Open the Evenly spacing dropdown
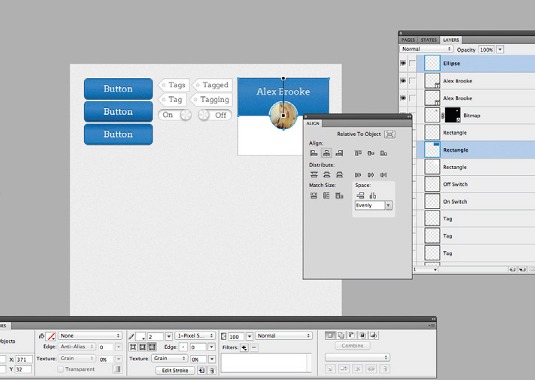The image size is (535, 380). [x=373, y=205]
